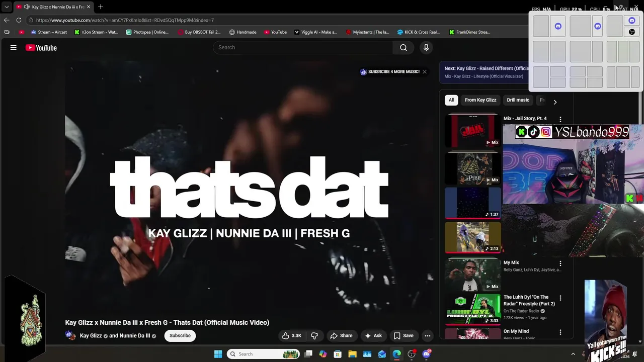The width and height of the screenshot is (644, 362).
Task: Open the YouTube guide hamburger menu
Action: 14,48
